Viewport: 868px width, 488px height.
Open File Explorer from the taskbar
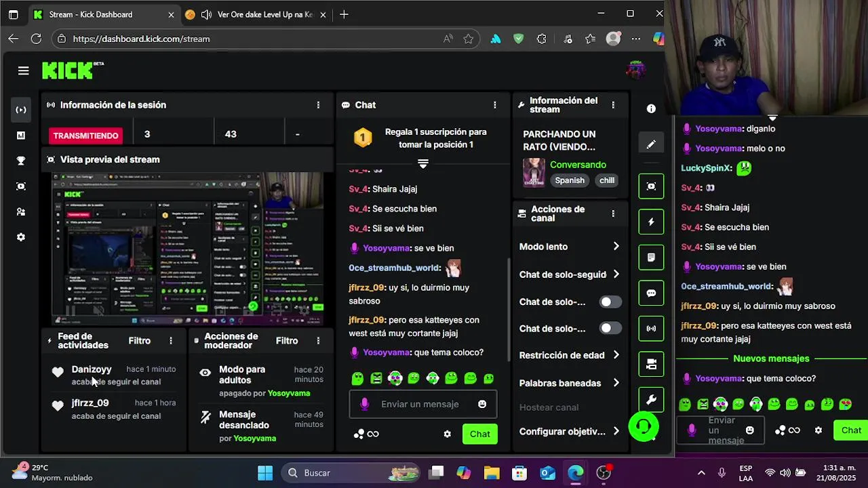(x=491, y=473)
